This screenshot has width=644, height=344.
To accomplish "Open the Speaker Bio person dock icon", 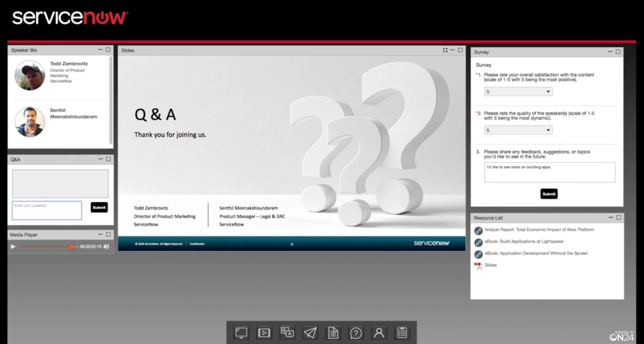I will coord(379,333).
